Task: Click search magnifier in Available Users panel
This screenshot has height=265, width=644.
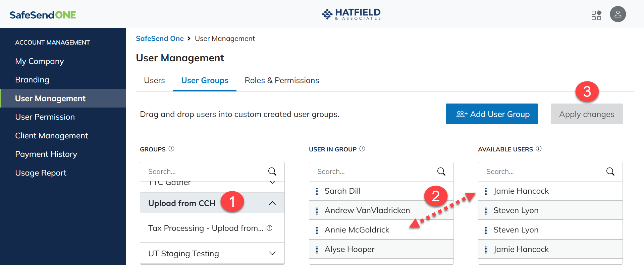Action: coord(610,172)
